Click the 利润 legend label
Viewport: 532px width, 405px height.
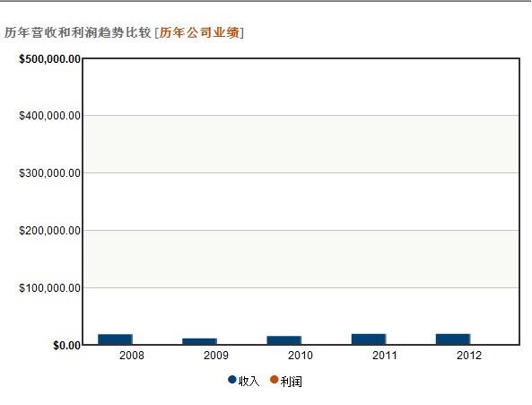coord(291,382)
